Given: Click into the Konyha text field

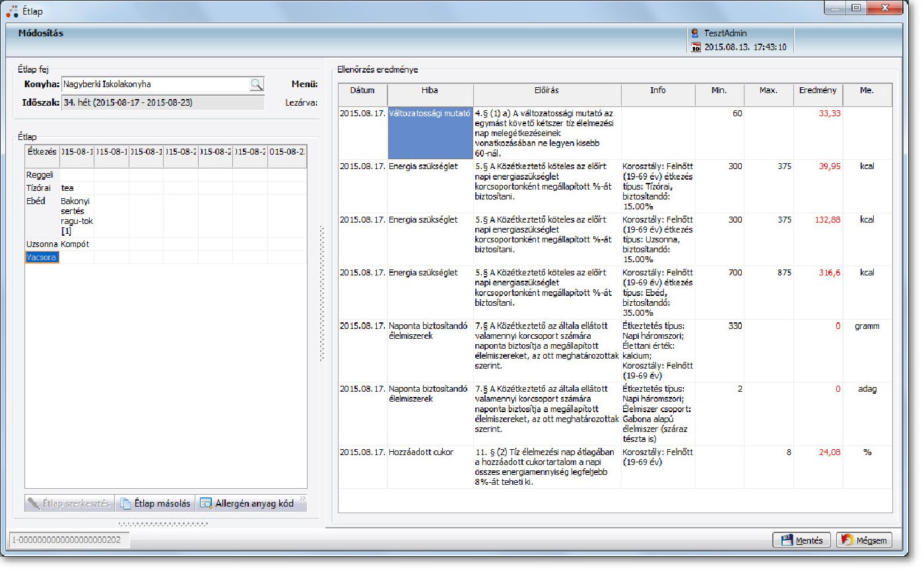Looking at the screenshot, I should pos(154,84).
